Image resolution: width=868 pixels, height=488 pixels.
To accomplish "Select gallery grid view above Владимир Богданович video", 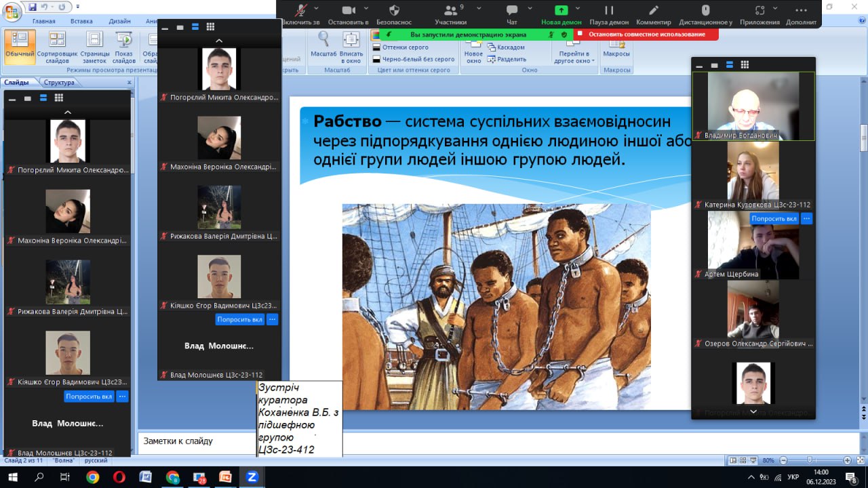I will point(745,64).
